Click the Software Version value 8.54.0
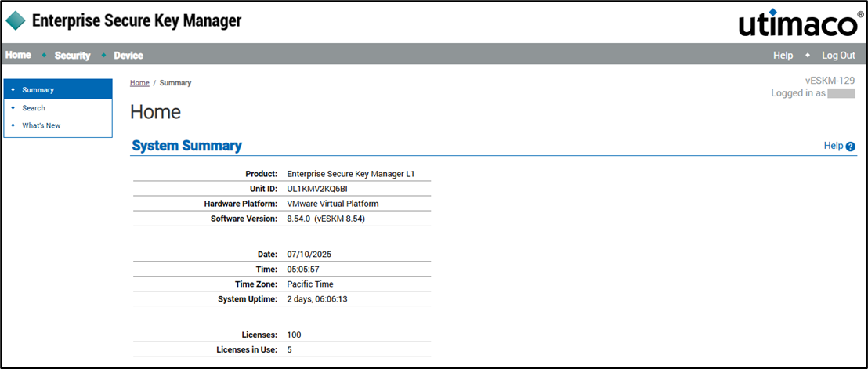 click(x=326, y=219)
